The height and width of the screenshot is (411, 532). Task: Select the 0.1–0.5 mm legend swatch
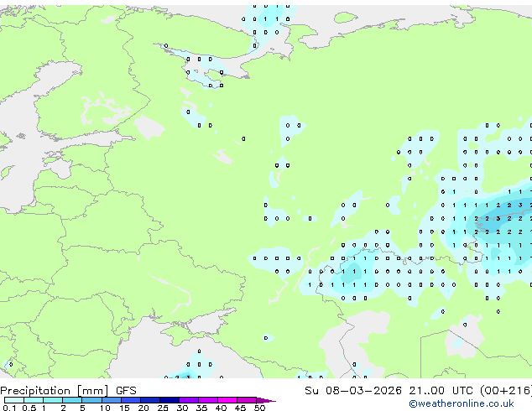[14, 400]
